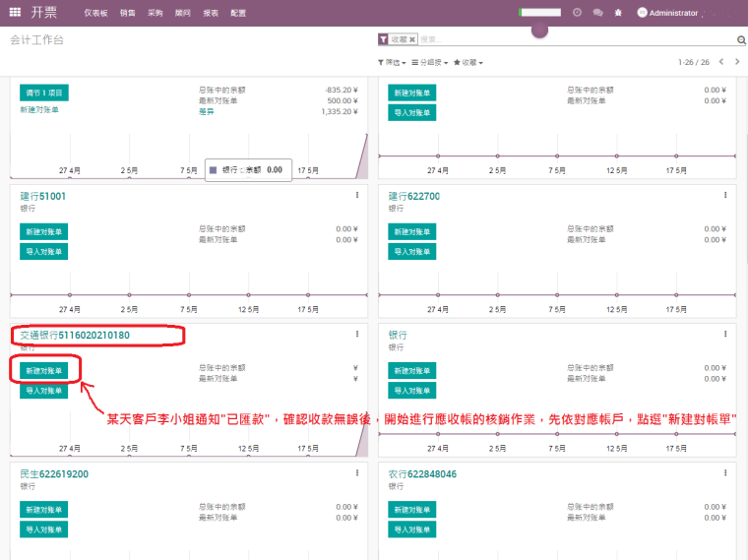Open the 销售 menu
Image resolution: width=748 pixels, height=560 pixels.
point(127,13)
